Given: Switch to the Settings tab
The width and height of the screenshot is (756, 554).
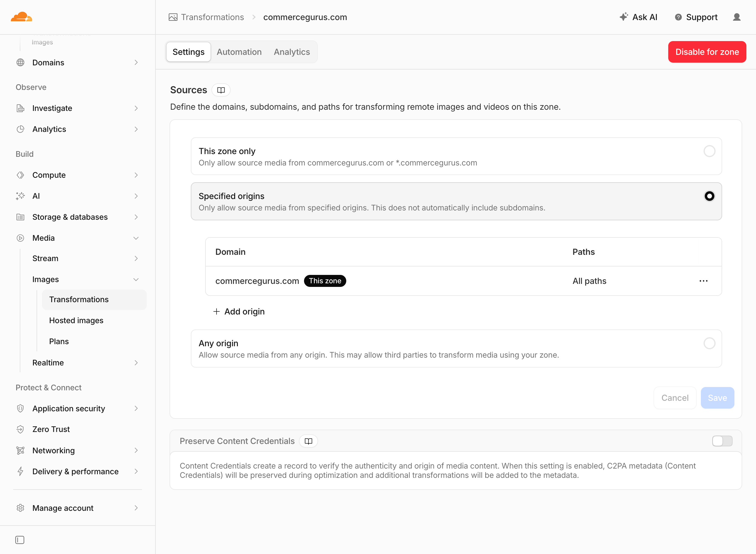Looking at the screenshot, I should pos(188,52).
